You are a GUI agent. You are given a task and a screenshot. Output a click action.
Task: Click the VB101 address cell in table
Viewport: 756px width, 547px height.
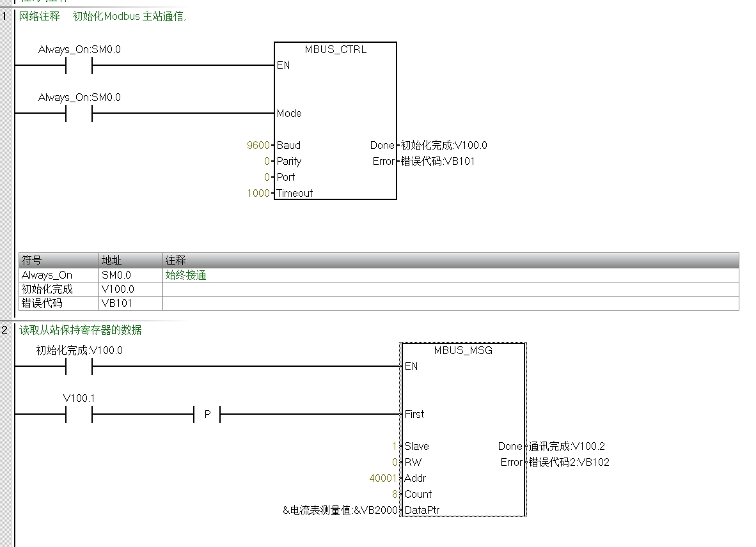tap(116, 303)
